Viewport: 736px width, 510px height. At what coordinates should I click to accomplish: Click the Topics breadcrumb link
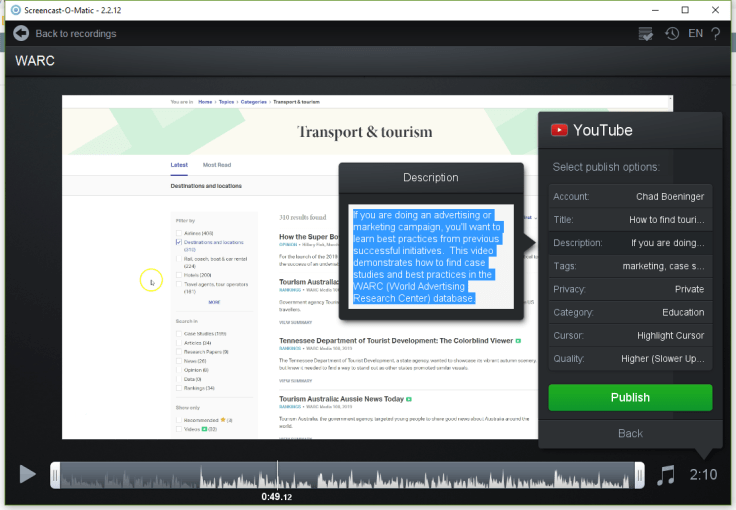coord(226,102)
